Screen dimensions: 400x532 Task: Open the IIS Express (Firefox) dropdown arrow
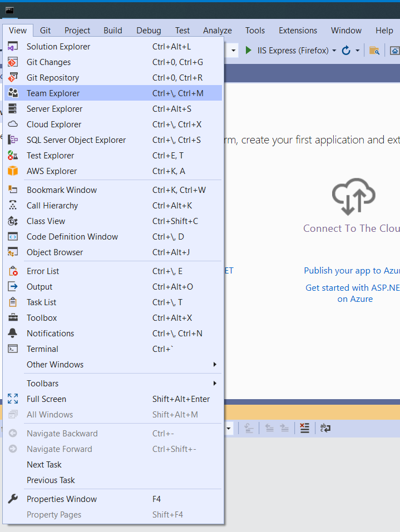pyautogui.click(x=334, y=51)
